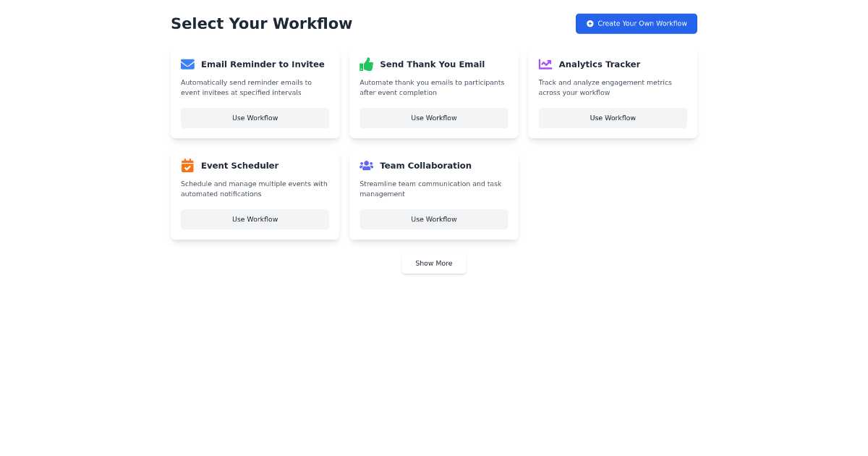This screenshot has width=868, height=456.
Task: Click the envelope icon on Email Reminder card
Action: coord(187,64)
